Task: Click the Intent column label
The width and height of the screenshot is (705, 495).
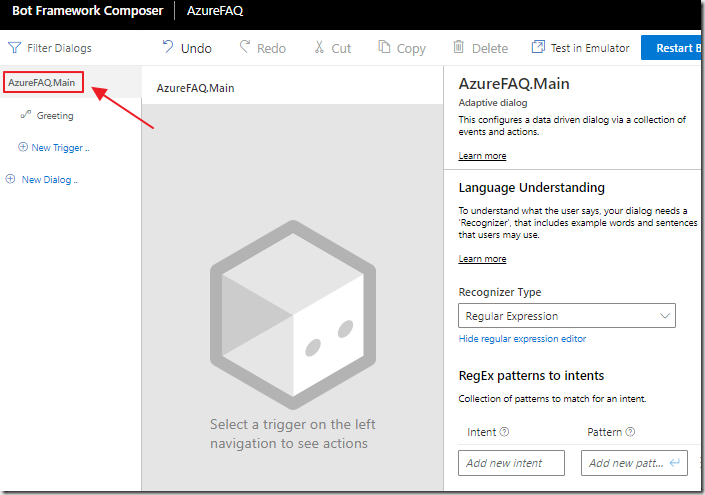Action: (481, 432)
